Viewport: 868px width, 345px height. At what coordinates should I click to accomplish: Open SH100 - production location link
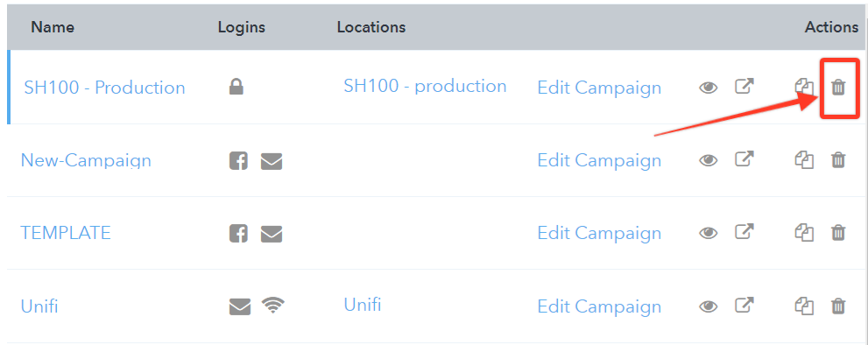(425, 86)
